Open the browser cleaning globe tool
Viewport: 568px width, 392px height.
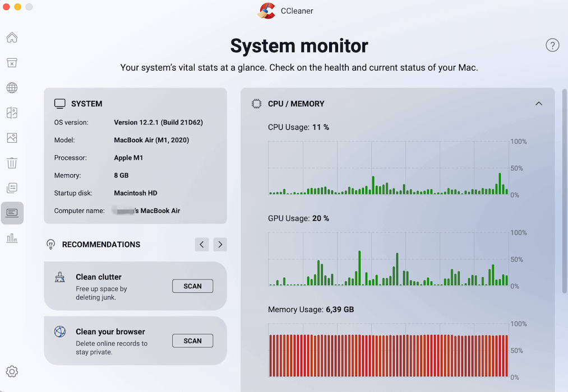12,87
